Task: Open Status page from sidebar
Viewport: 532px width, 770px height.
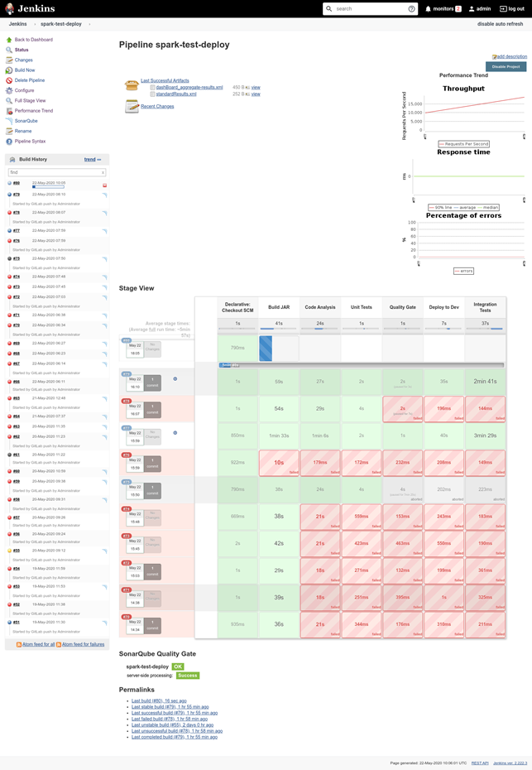Action: (x=22, y=50)
